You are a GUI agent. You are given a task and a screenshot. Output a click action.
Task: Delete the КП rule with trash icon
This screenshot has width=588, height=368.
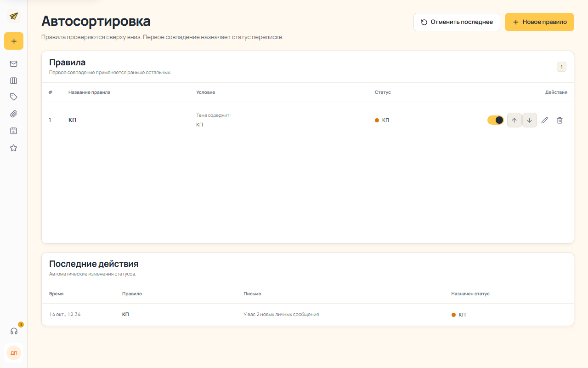tap(560, 120)
